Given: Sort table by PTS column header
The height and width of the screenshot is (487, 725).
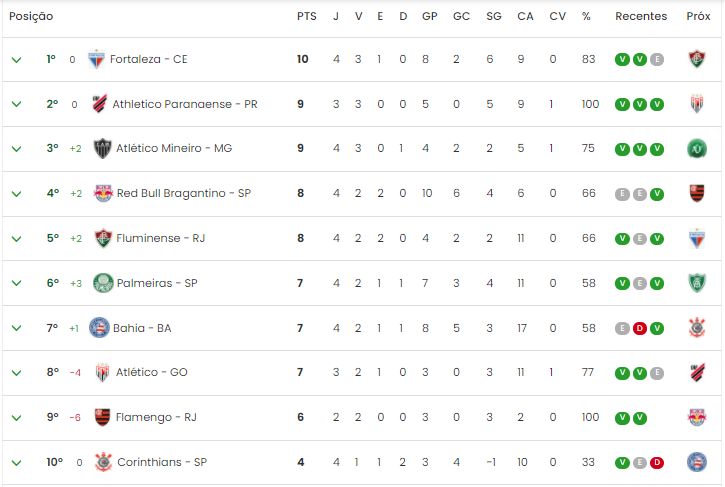Looking at the screenshot, I should pyautogui.click(x=307, y=16).
